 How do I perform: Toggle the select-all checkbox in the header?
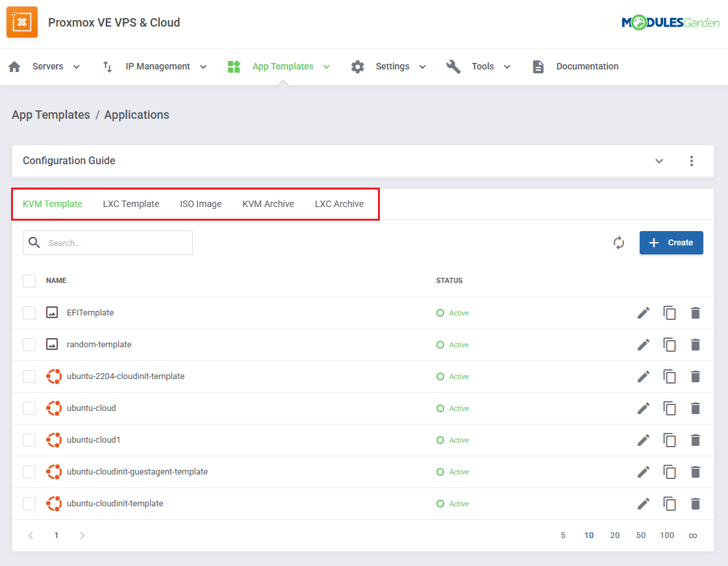[29, 280]
